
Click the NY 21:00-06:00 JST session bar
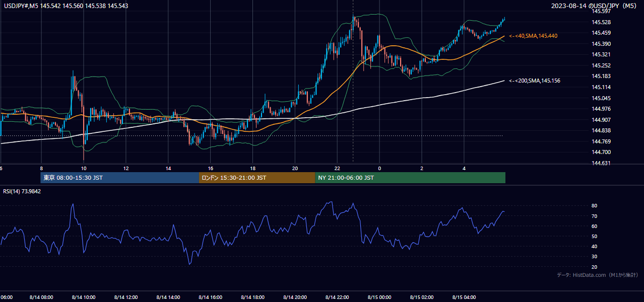pos(410,178)
